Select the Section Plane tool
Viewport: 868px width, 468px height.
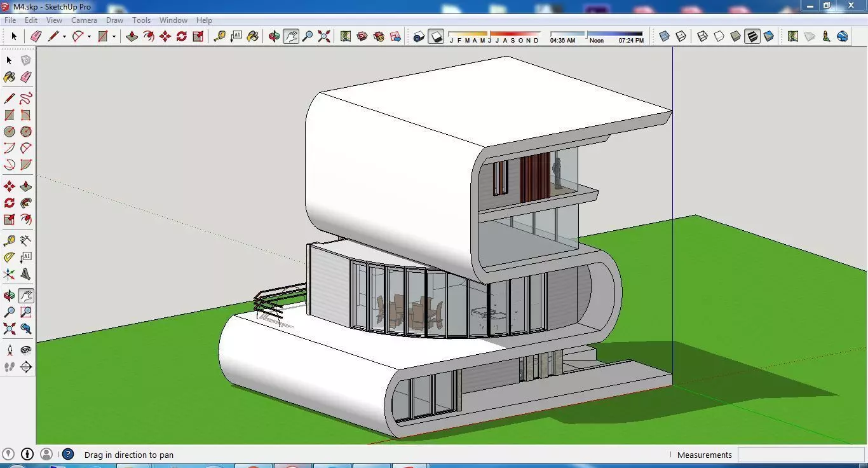pos(25,367)
